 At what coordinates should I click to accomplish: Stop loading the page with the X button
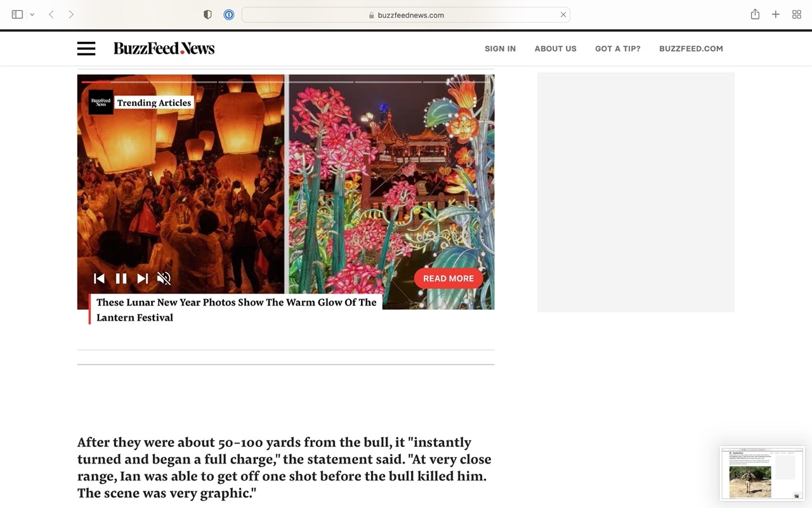pos(563,15)
